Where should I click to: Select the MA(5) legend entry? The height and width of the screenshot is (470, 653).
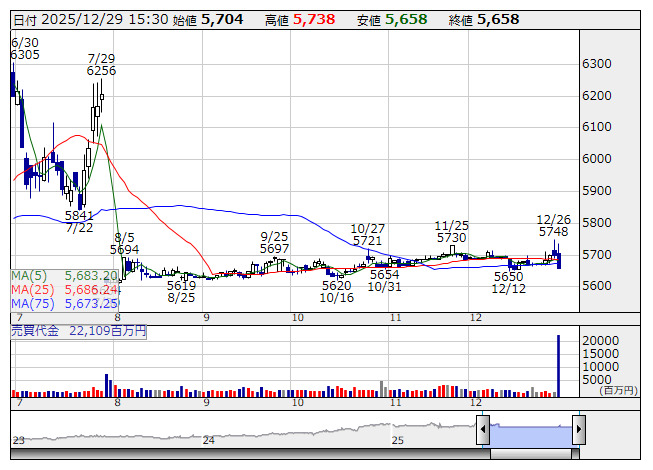tap(65, 275)
